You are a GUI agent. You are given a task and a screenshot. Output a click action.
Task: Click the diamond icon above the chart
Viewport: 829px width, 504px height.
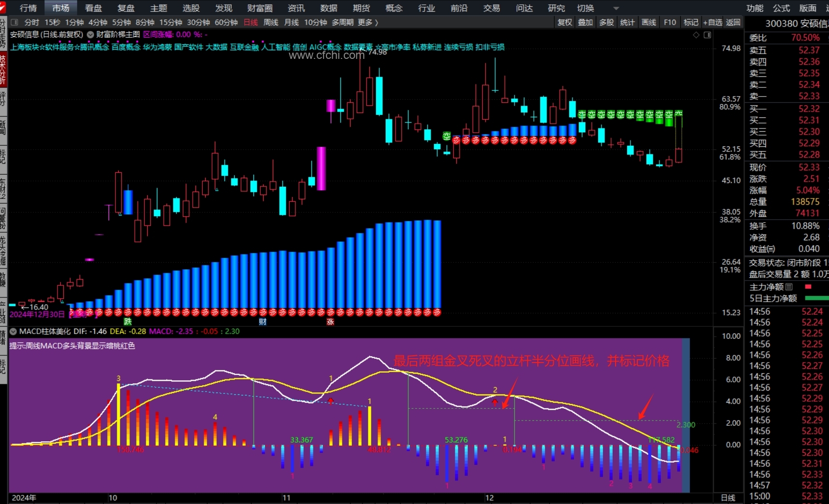click(x=696, y=35)
